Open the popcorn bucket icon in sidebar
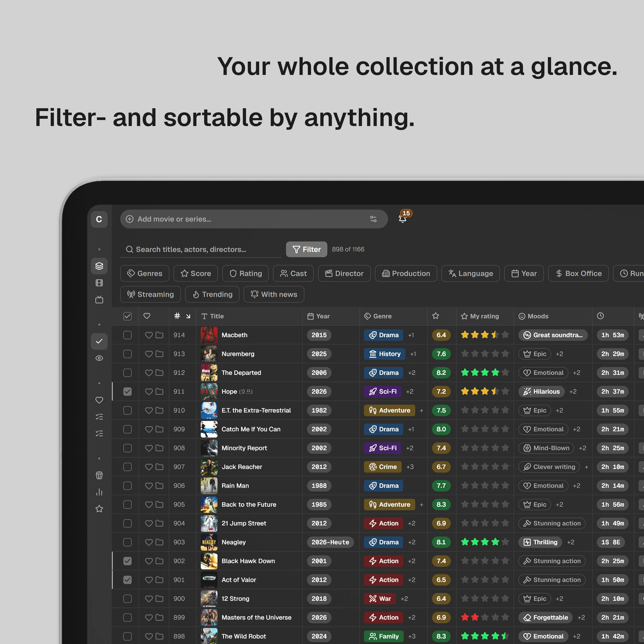The width and height of the screenshot is (644, 644). 99,475
